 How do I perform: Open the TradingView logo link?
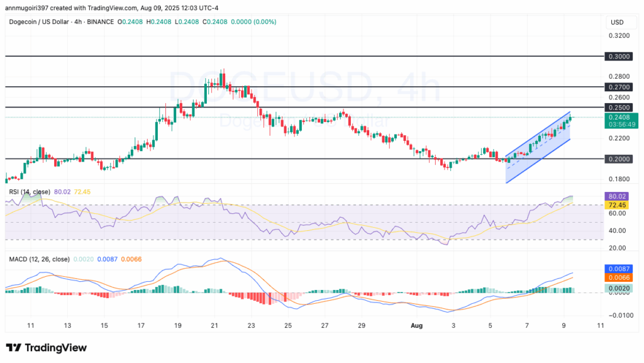point(47,348)
